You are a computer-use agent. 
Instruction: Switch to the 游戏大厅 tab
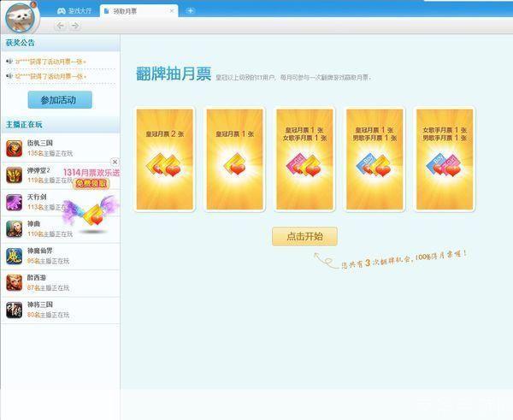pos(74,11)
